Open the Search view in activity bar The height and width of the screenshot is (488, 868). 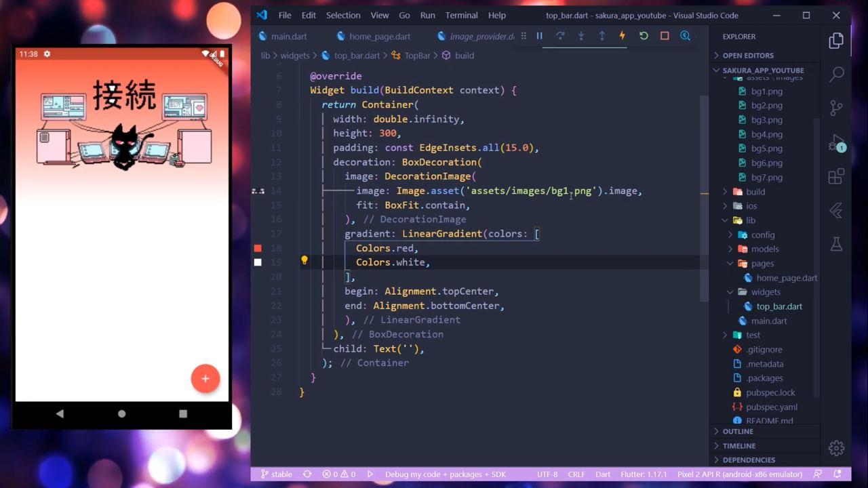836,75
